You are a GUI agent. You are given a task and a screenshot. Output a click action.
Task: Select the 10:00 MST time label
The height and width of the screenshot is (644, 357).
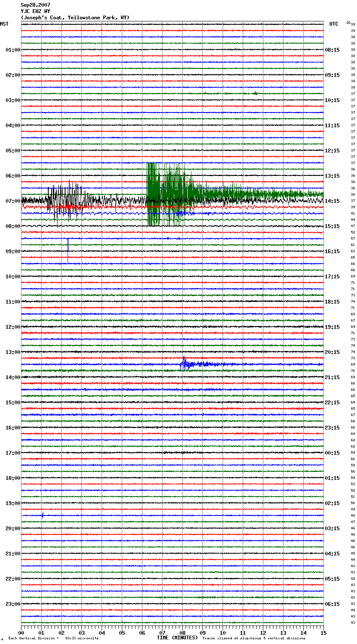tap(13, 277)
